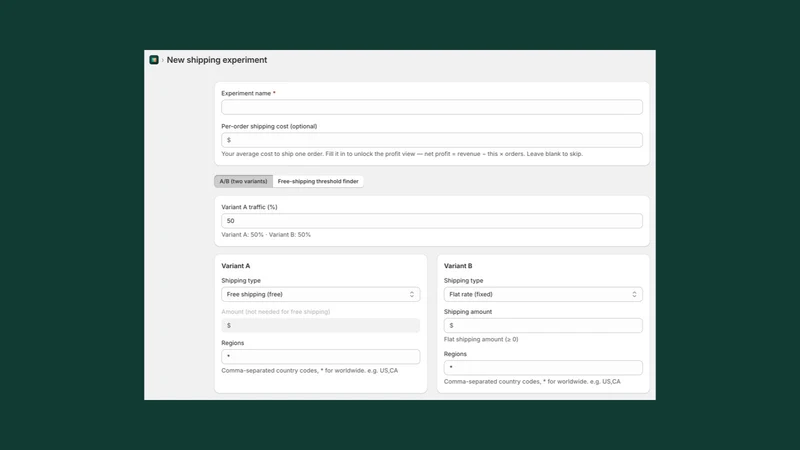Click the Experiment name input field
Screen dimensions: 800x450
coord(432,107)
